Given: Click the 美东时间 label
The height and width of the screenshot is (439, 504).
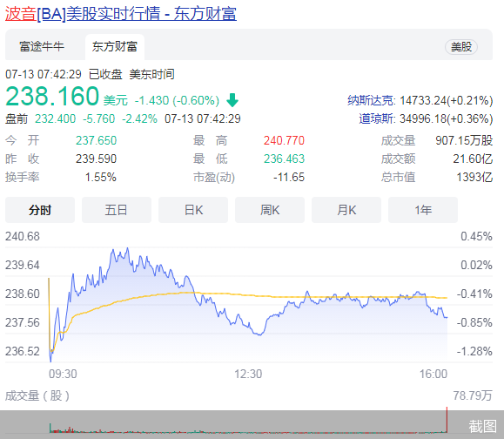Looking at the screenshot, I should coord(151,74).
